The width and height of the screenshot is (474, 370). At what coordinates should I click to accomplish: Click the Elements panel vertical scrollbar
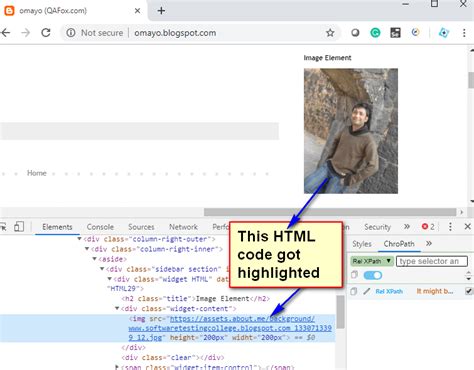(x=340, y=312)
